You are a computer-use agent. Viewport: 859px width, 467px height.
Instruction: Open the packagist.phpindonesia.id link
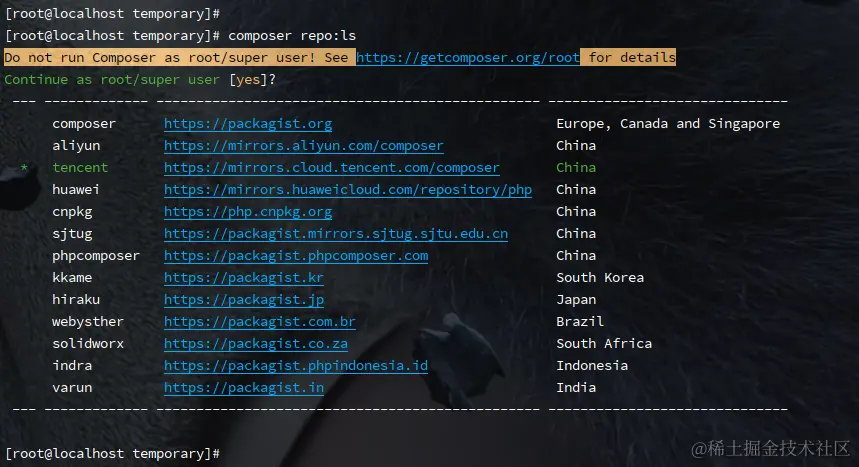tap(296, 365)
